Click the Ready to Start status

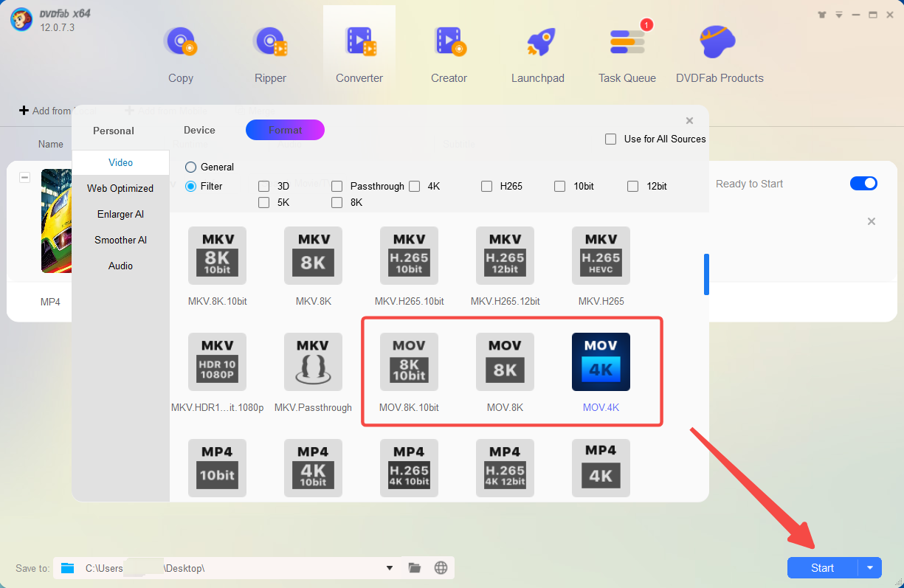tap(749, 184)
